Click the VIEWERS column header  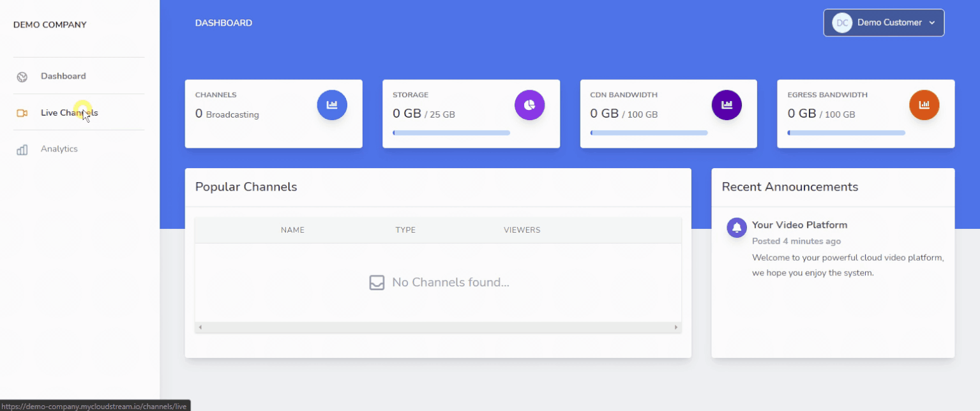tap(522, 229)
